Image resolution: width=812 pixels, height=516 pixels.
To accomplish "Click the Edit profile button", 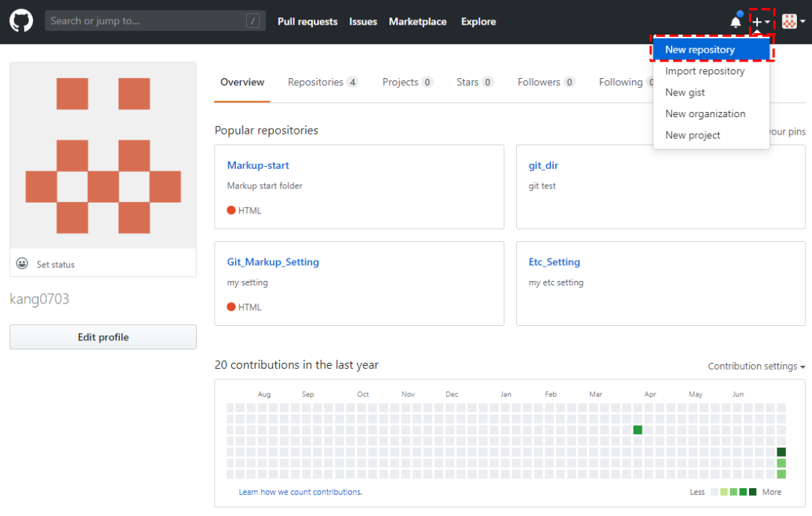I will pyautogui.click(x=103, y=337).
